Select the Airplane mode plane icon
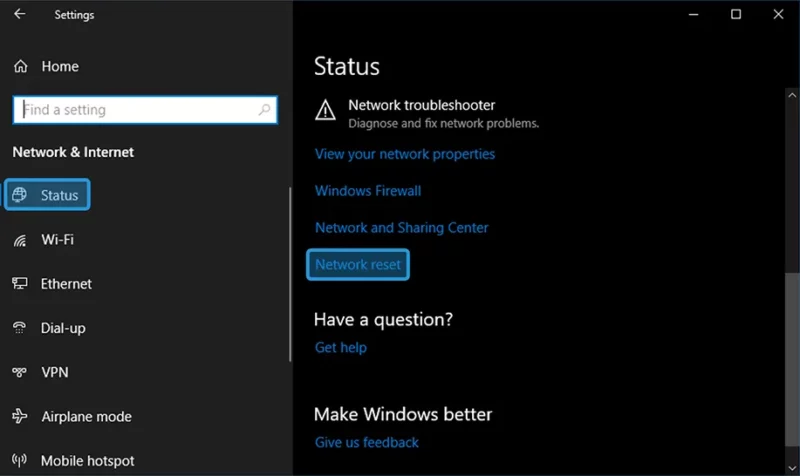The image size is (800, 476). click(19, 416)
